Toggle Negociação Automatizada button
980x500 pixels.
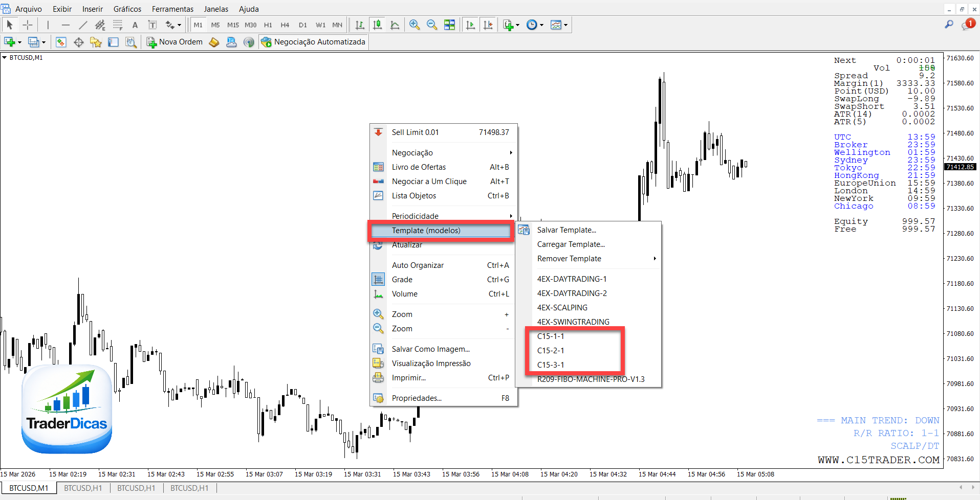(314, 42)
